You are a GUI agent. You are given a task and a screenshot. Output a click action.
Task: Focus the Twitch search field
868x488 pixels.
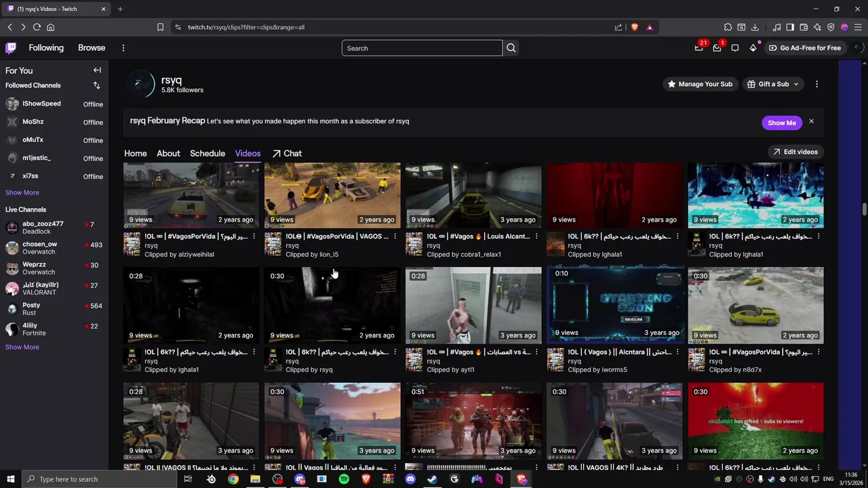[422, 48]
